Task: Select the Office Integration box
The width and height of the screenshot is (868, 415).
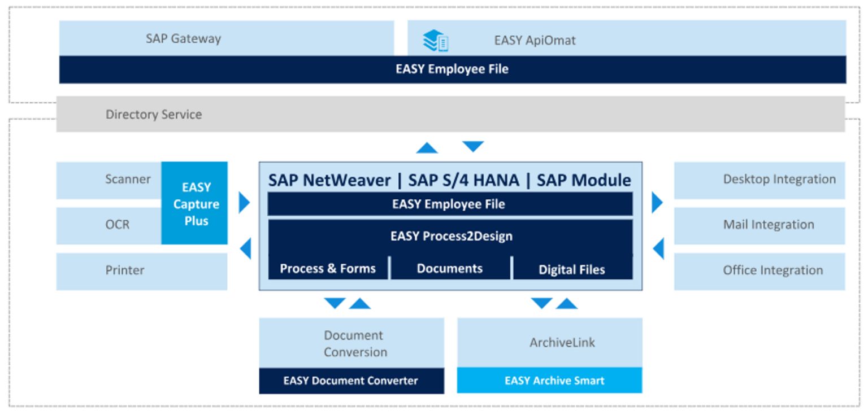Action: (759, 272)
